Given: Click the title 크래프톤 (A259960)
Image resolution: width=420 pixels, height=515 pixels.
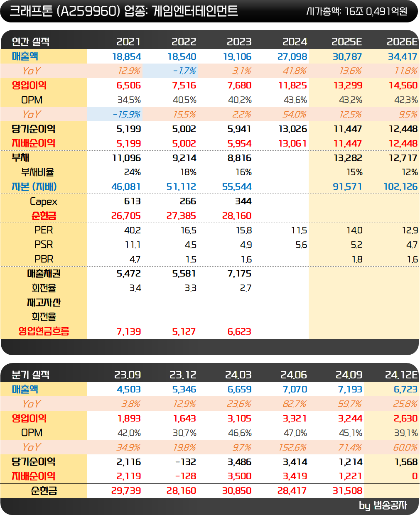Looking at the screenshot, I should click(65, 11).
